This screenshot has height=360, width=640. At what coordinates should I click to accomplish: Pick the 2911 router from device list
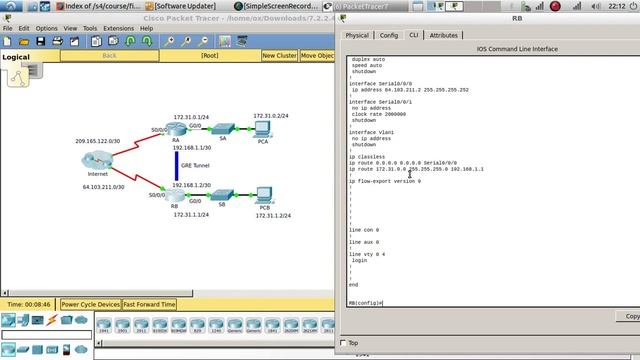coord(141,325)
